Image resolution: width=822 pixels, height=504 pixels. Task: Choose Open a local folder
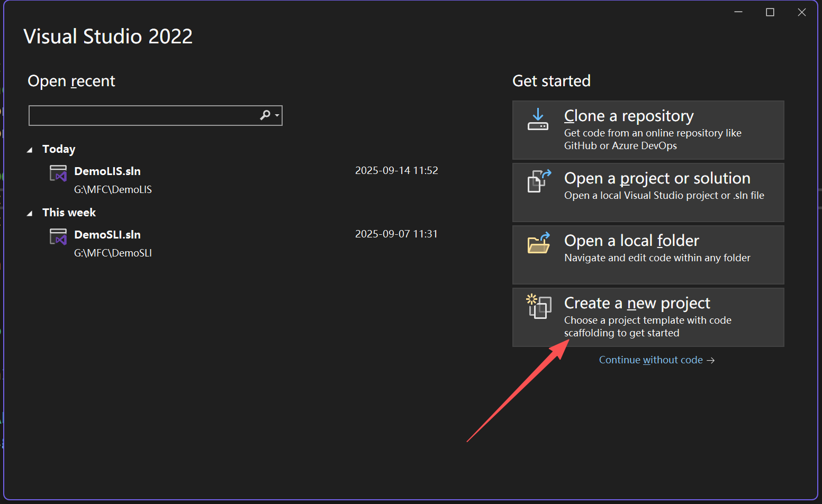click(x=648, y=255)
